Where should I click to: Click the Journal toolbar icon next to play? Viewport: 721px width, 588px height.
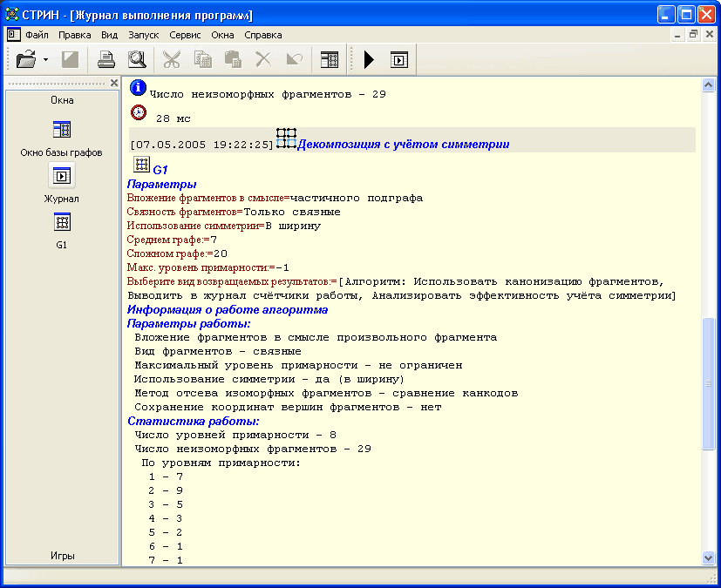[399, 60]
